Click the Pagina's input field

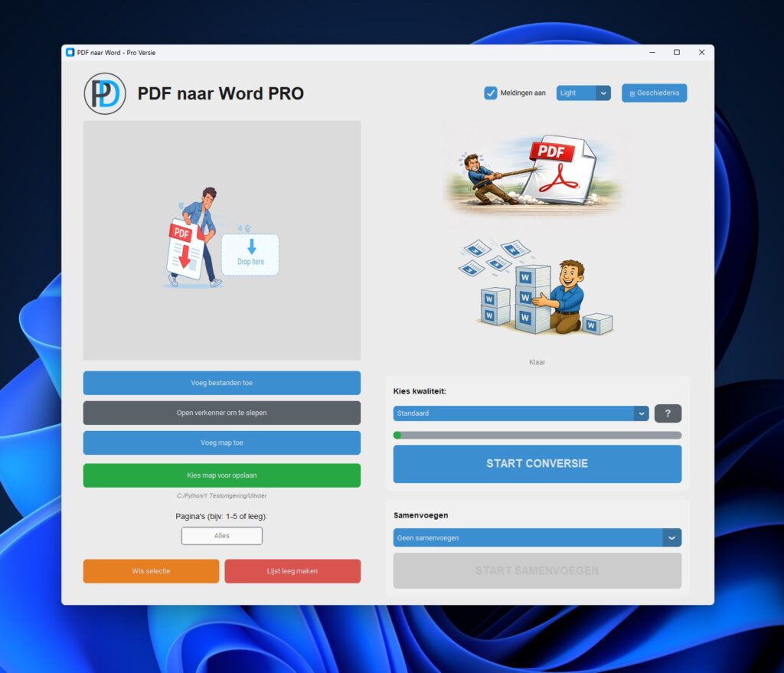click(221, 536)
